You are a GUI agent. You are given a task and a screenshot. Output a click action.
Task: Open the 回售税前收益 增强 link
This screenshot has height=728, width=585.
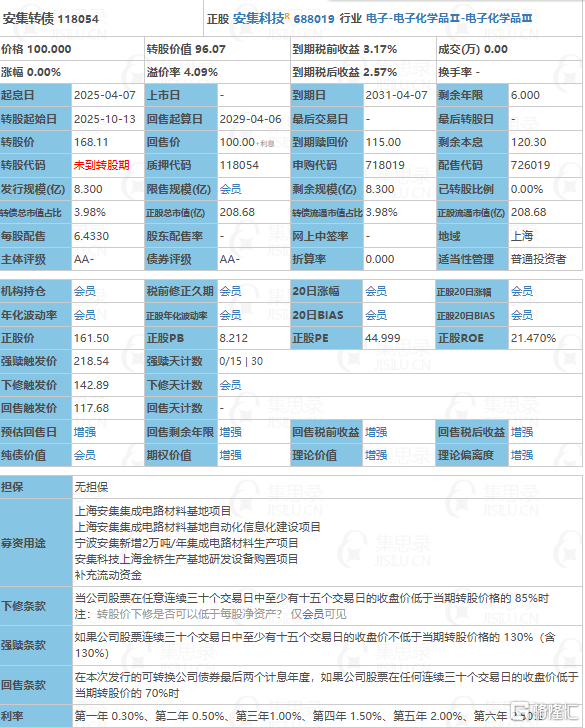[x=376, y=432]
